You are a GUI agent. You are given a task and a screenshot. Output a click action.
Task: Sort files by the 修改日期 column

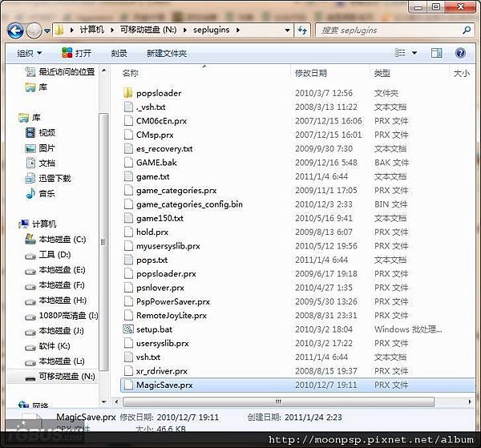click(311, 73)
